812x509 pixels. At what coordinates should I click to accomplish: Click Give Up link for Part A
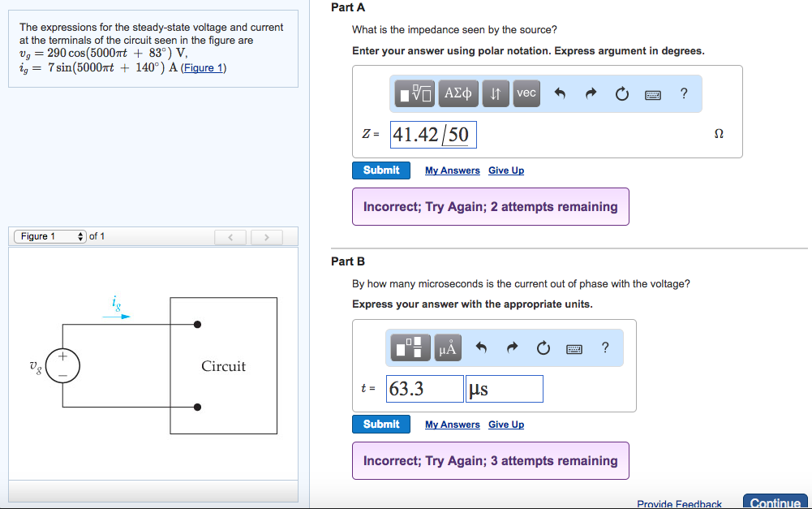506,170
